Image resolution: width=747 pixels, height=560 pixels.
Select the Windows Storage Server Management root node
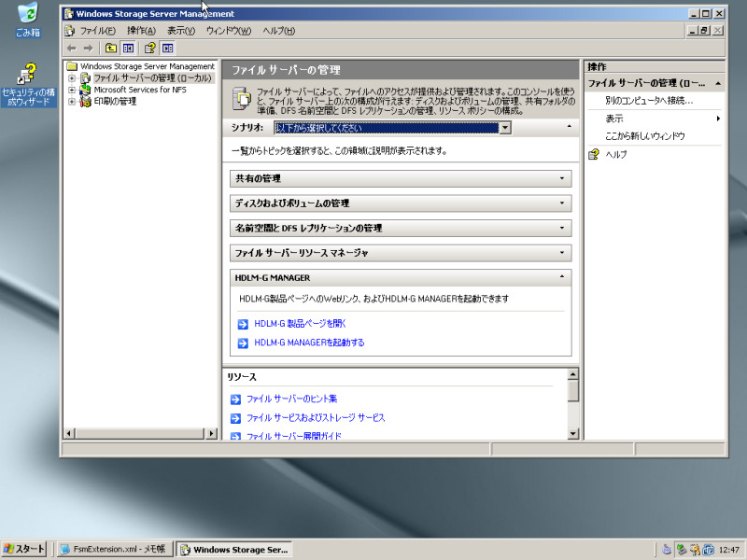click(148, 66)
